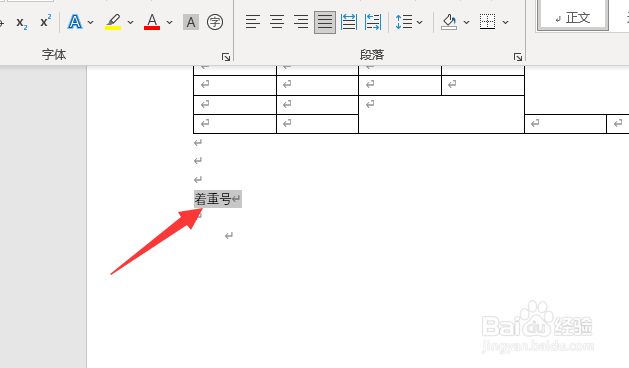Apply distributed alignment

349,22
